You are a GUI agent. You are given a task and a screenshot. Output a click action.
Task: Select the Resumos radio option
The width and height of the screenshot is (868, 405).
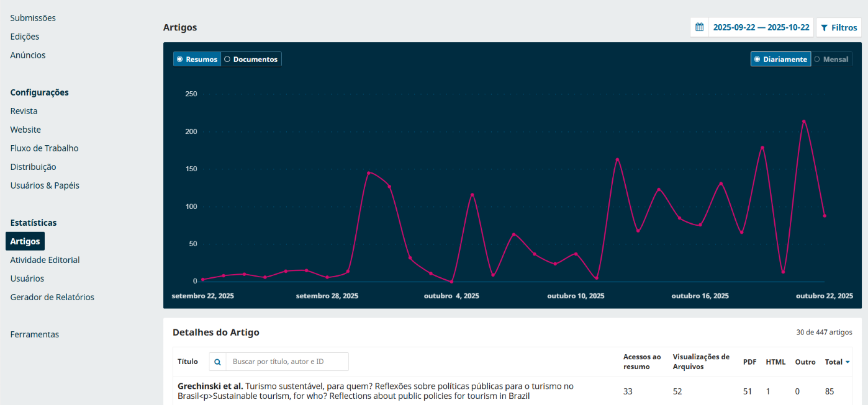[197, 59]
